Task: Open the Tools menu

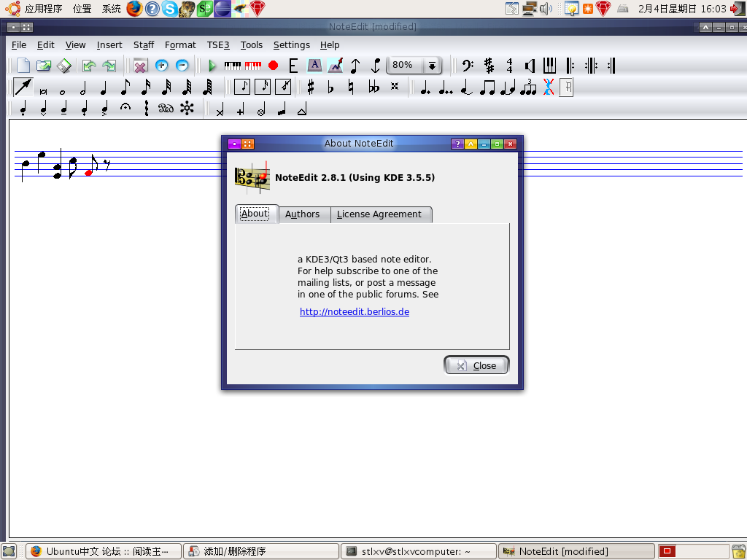Action: [x=252, y=44]
